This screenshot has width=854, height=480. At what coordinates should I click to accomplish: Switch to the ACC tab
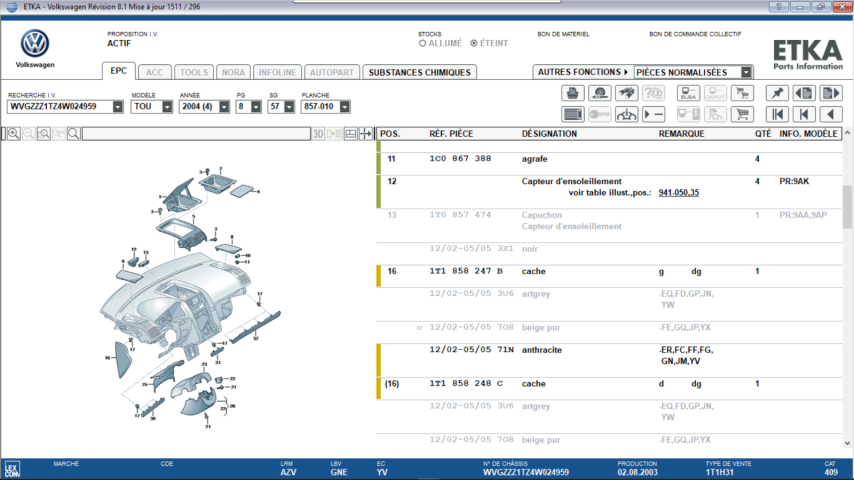coord(155,72)
